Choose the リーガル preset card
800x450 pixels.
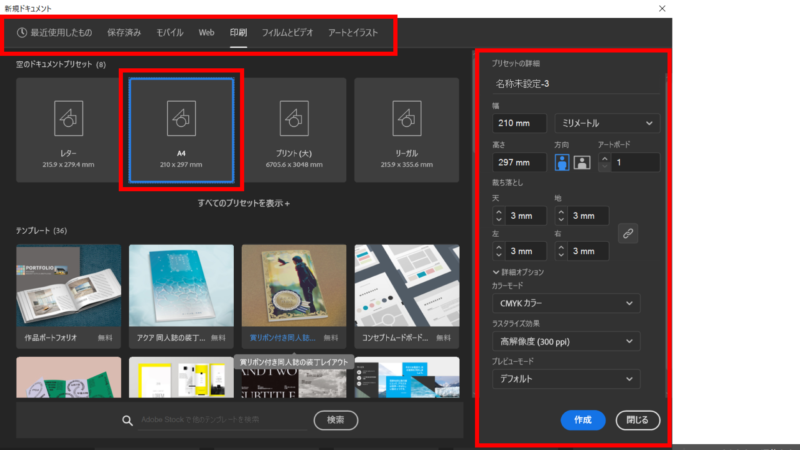[x=407, y=130]
